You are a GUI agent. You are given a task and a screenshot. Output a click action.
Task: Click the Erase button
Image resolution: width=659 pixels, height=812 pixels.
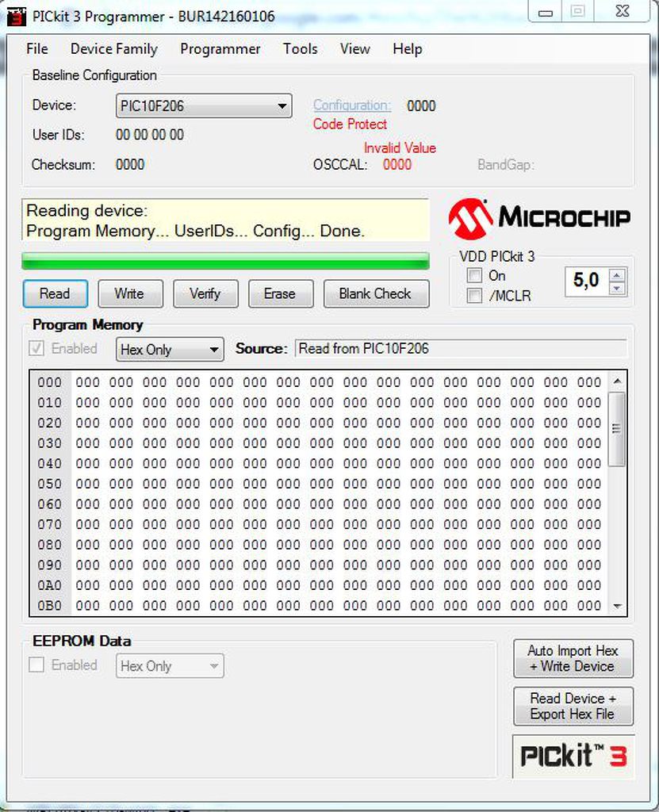(281, 293)
